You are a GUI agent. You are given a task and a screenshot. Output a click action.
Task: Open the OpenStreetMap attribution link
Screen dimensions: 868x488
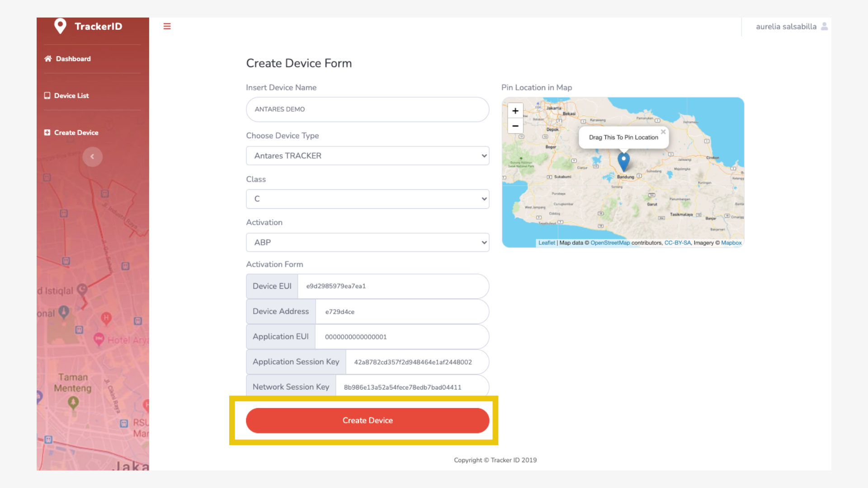(x=610, y=243)
